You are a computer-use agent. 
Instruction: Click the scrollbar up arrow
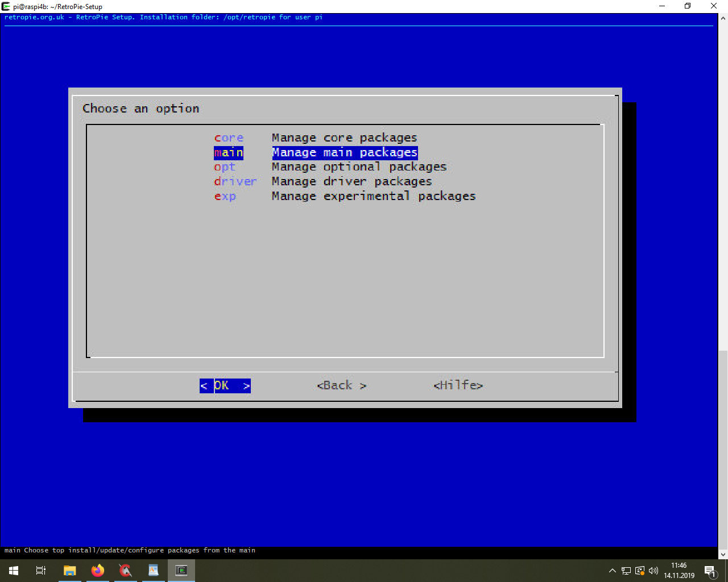click(723, 18)
